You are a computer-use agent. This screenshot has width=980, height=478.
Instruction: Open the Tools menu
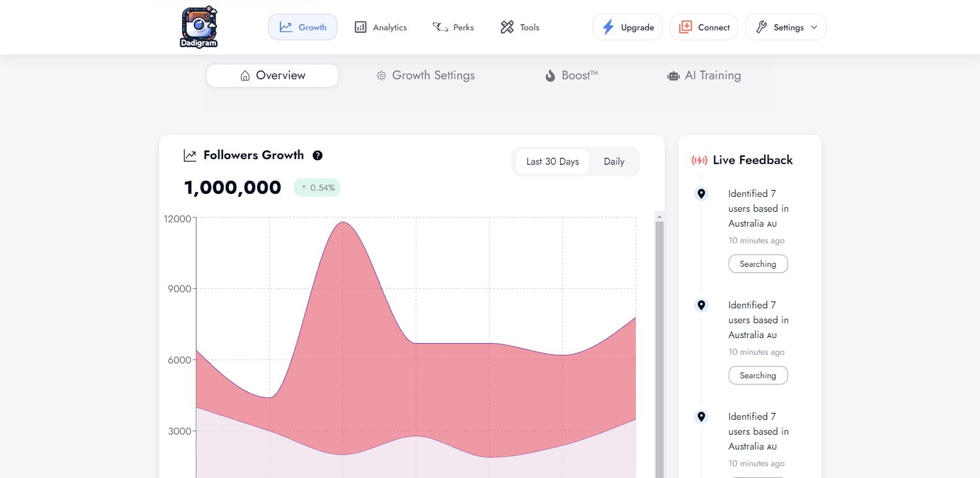(520, 27)
